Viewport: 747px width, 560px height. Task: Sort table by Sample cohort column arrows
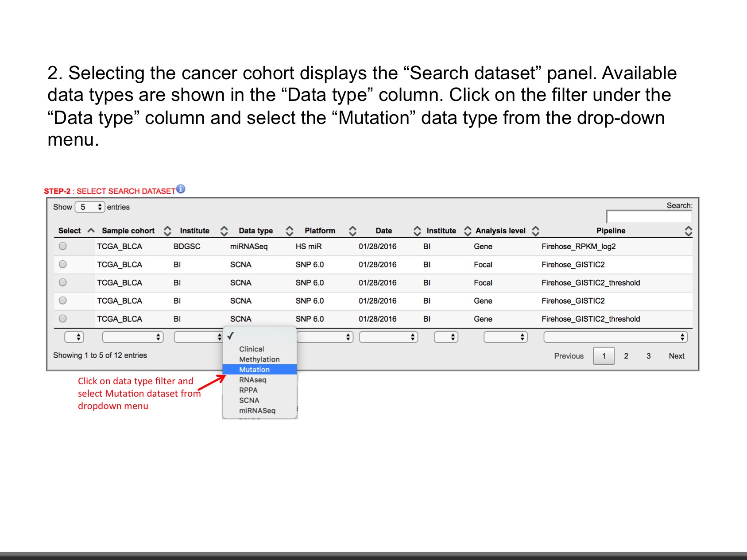(167, 231)
